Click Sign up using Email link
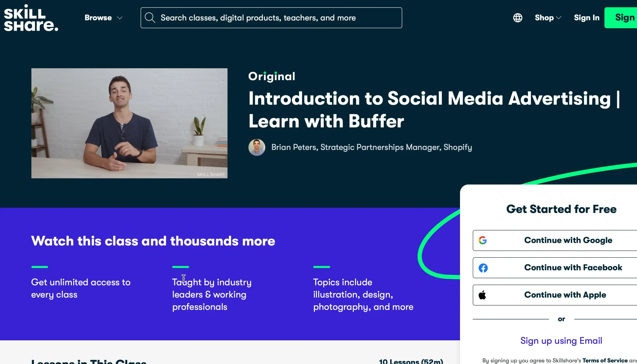 coord(561,341)
